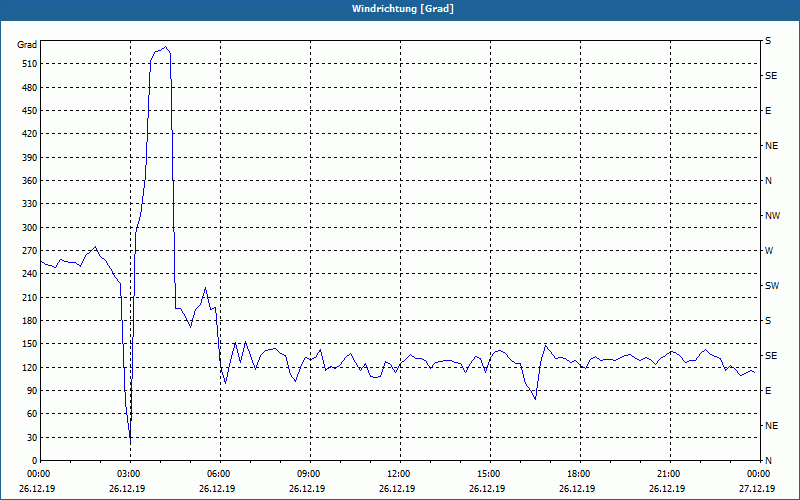800x500 pixels.
Task: Select the 12:00 time label
Action: 397,474
